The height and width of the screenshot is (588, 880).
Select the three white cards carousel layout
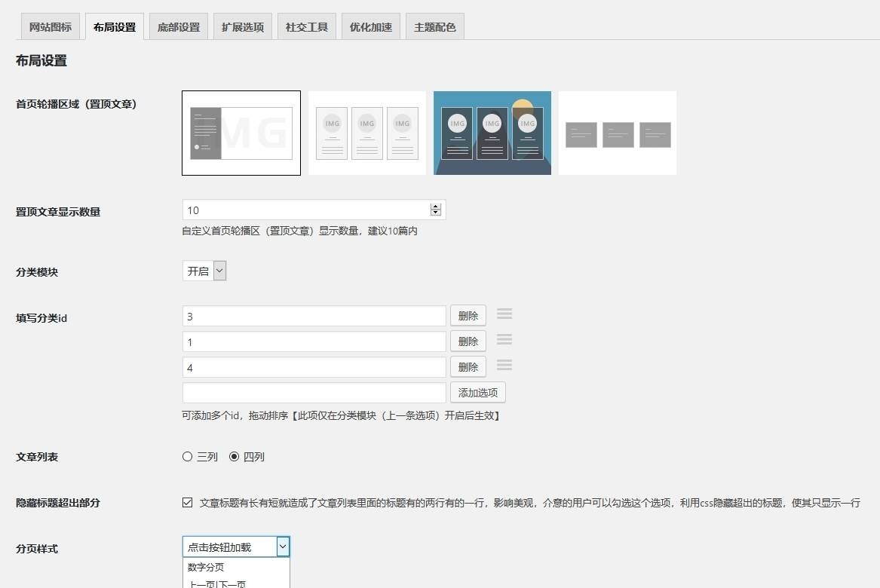(367, 133)
